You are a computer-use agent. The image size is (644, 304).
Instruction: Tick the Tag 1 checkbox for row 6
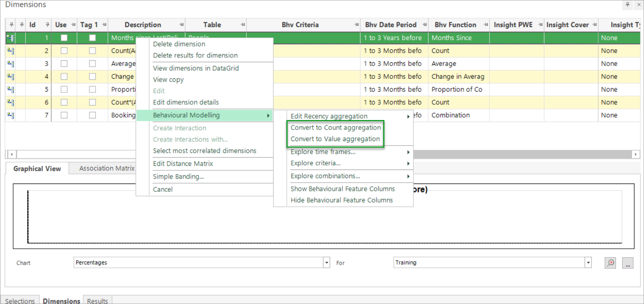tap(93, 102)
